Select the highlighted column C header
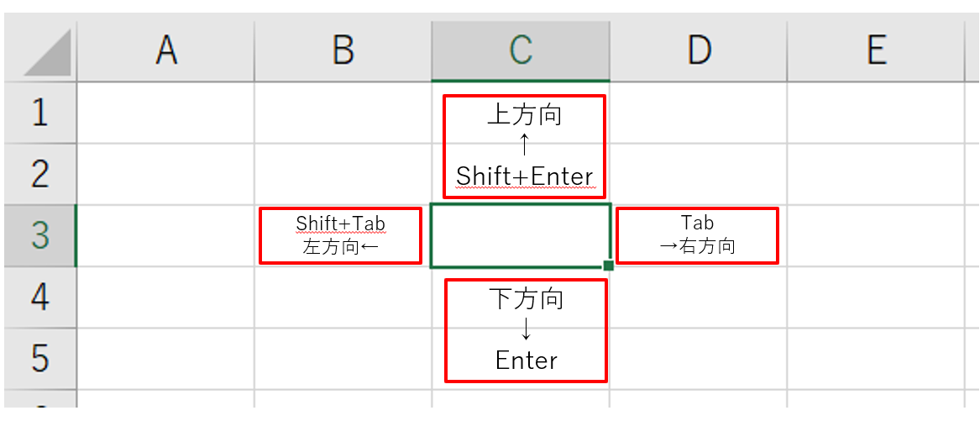980x421 pixels. click(521, 52)
